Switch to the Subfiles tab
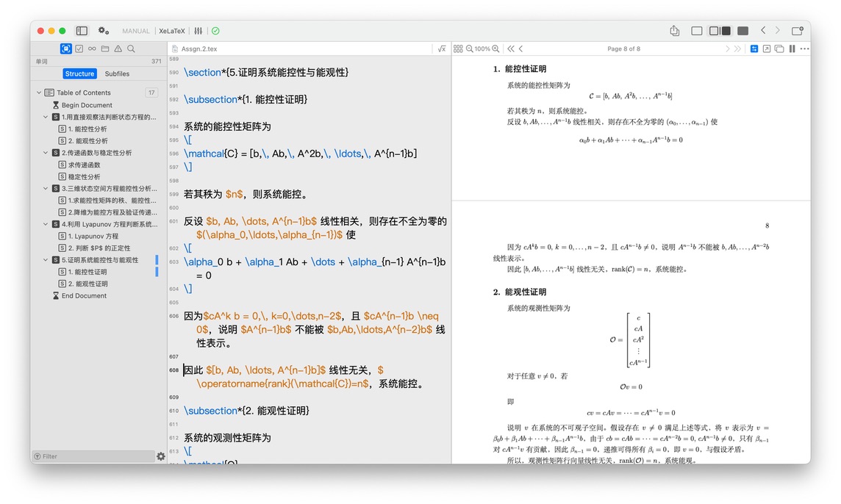 click(117, 73)
